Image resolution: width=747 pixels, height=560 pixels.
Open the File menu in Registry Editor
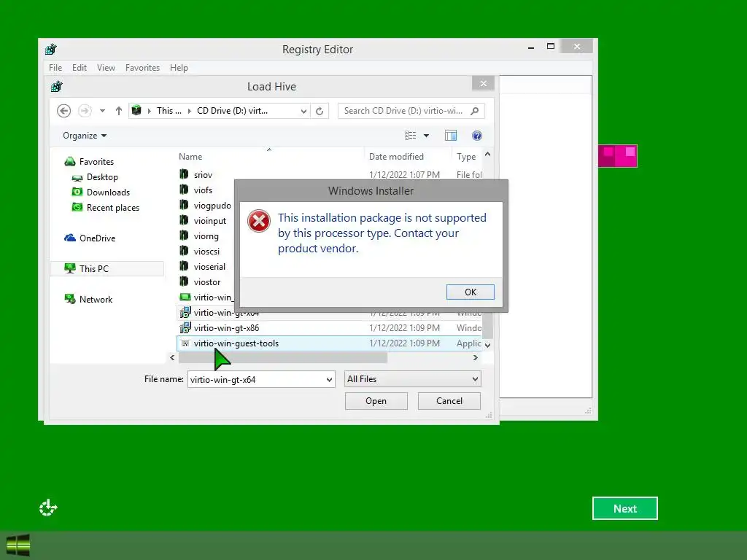[x=55, y=68]
